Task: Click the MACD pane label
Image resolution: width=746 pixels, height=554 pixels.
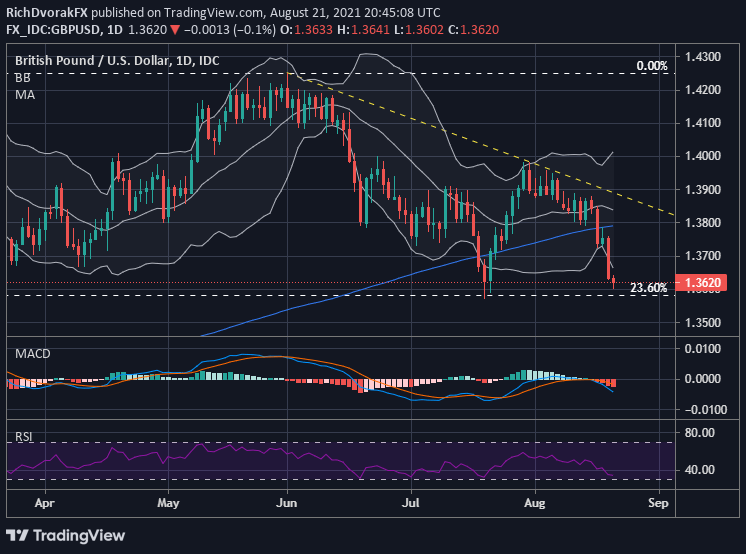Action: (32, 354)
